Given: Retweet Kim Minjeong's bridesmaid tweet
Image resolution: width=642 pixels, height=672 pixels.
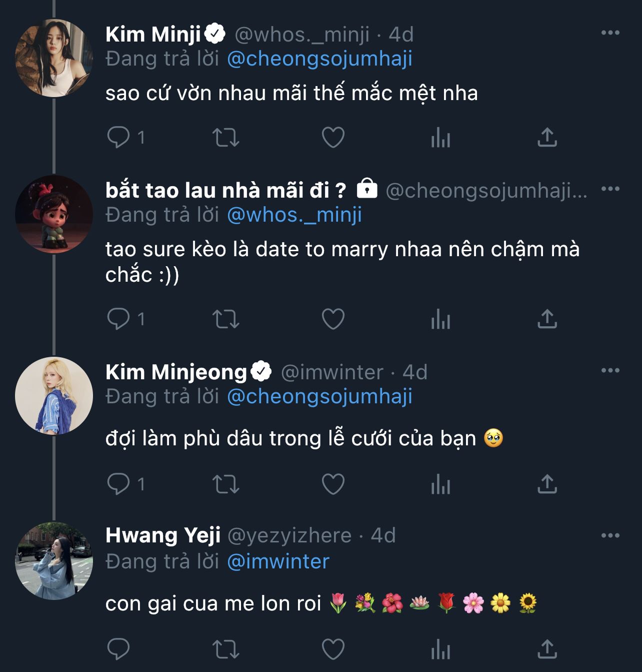Looking at the screenshot, I should [225, 484].
